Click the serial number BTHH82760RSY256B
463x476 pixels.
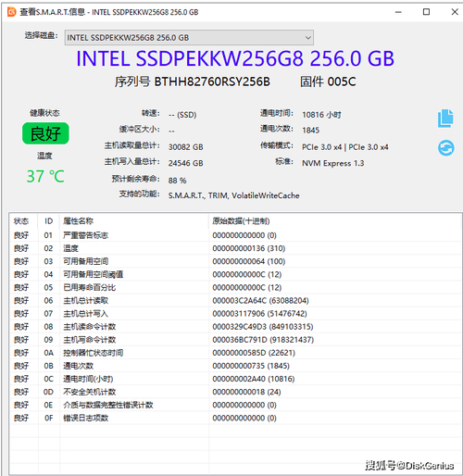212,81
